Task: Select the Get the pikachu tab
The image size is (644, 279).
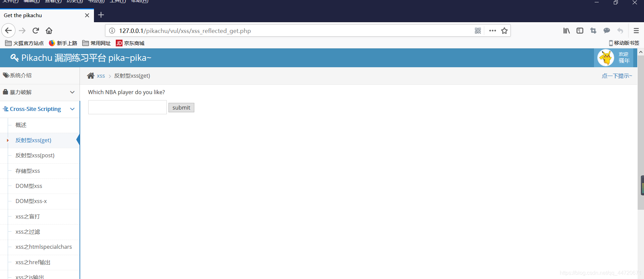Action: pyautogui.click(x=47, y=15)
